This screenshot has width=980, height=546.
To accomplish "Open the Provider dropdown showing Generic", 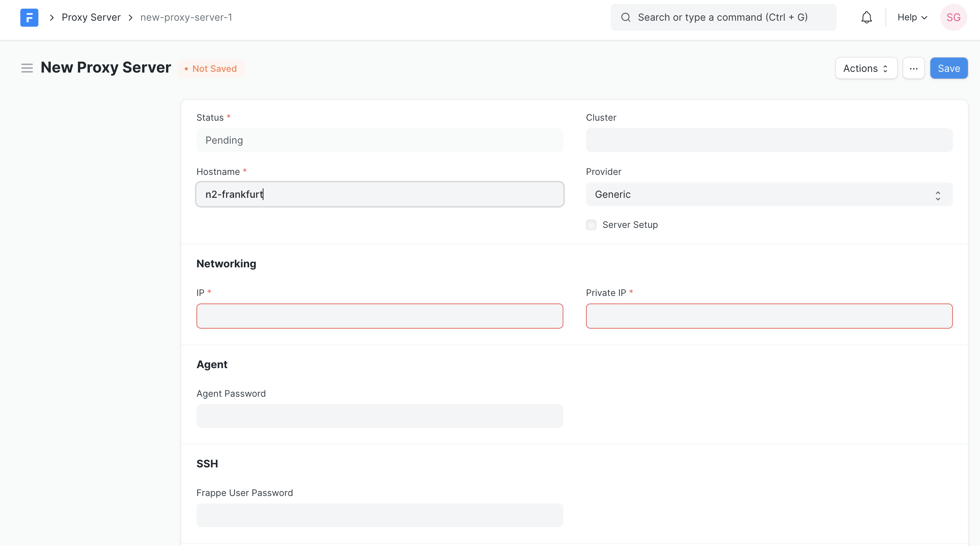I will tap(768, 194).
